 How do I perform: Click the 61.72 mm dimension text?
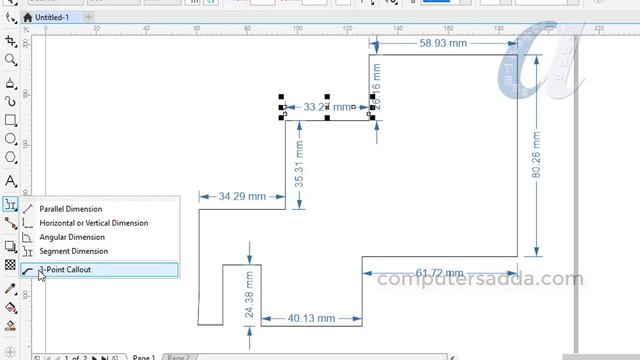pyautogui.click(x=439, y=273)
